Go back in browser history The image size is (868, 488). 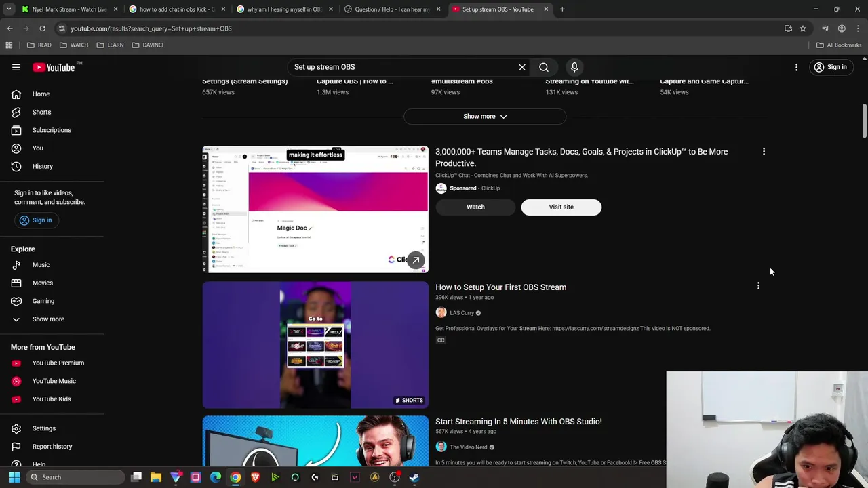pos(9,28)
